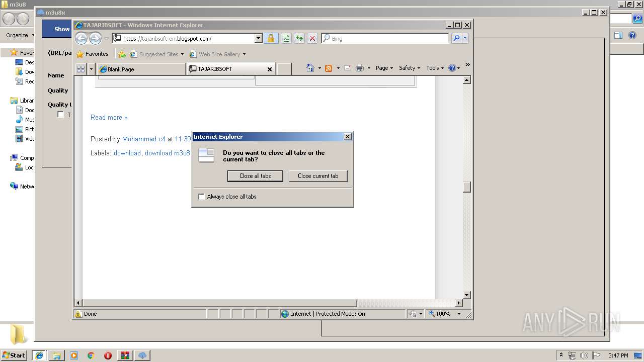Click the horizontal scrollbar right arrow
This screenshot has height=362, width=644.
click(458, 303)
